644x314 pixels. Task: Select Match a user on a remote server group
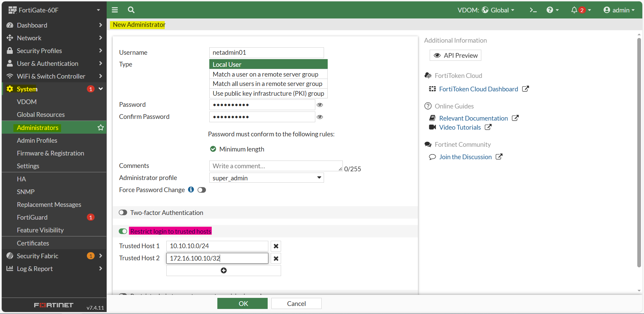click(x=268, y=74)
